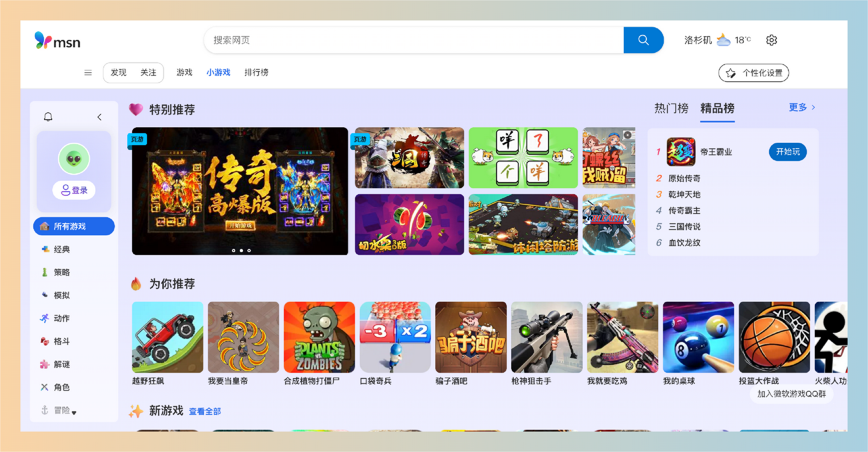Click the 经典 category icon

[x=45, y=249]
